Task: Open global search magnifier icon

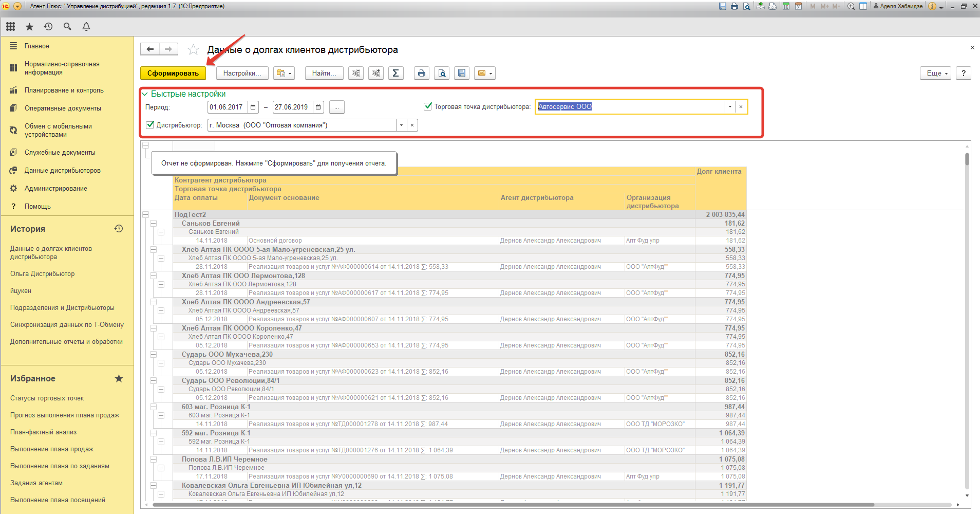Action: click(67, 26)
